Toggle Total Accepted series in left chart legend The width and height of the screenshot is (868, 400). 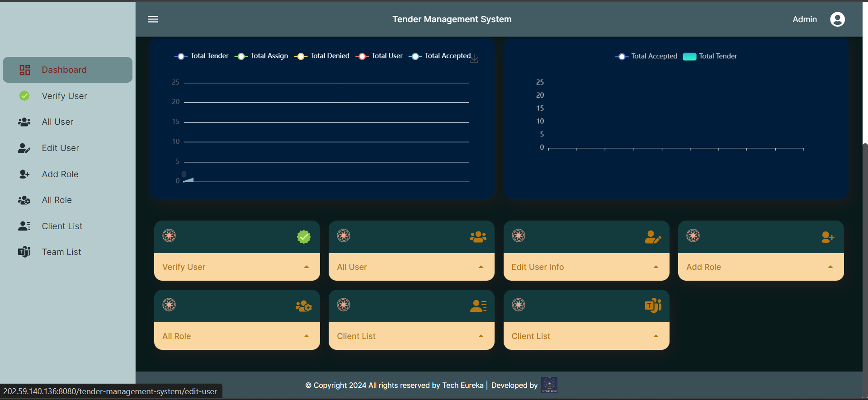click(x=440, y=56)
